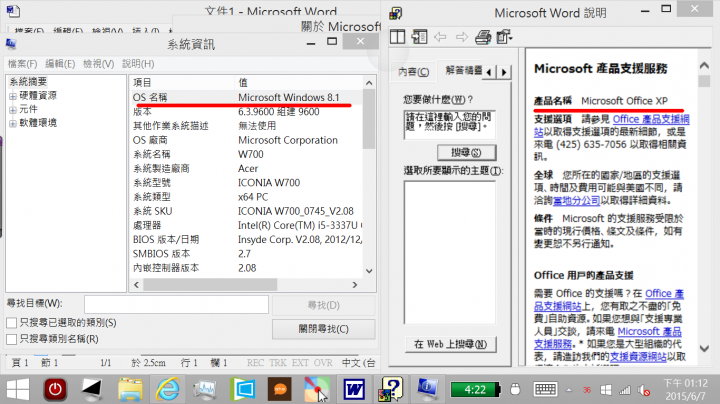The width and height of the screenshot is (720, 404).
Task: Click the 搜尋(S) button in Help
Action: pos(467,152)
